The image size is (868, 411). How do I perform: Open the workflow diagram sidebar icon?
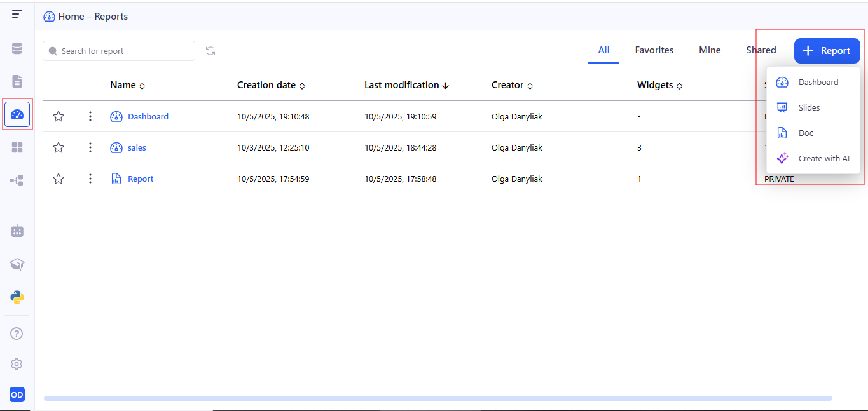click(x=17, y=181)
